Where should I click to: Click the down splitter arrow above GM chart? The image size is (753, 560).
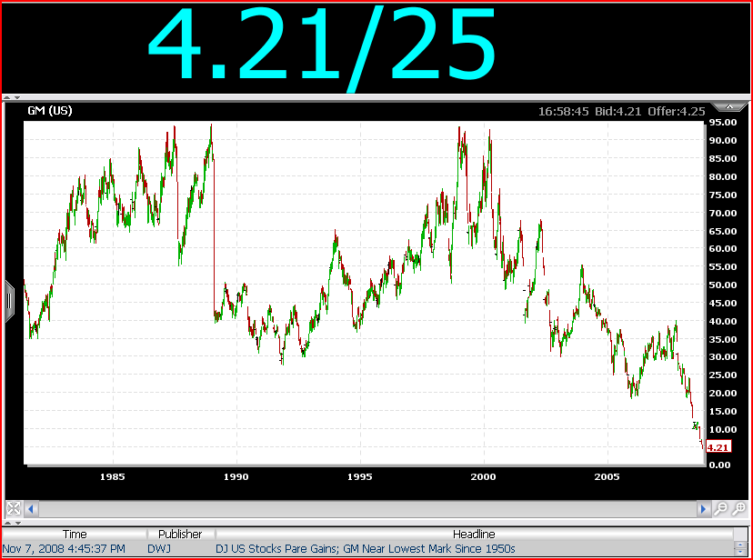[x=16, y=97]
